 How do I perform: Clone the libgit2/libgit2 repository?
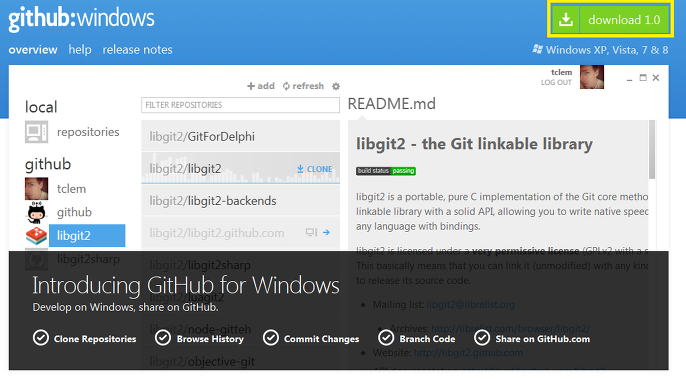(315, 169)
